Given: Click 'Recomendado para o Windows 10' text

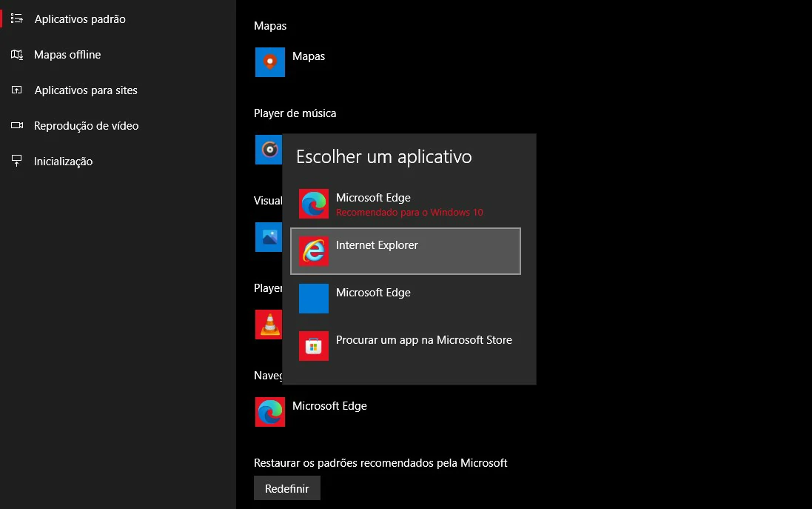Looking at the screenshot, I should (409, 213).
